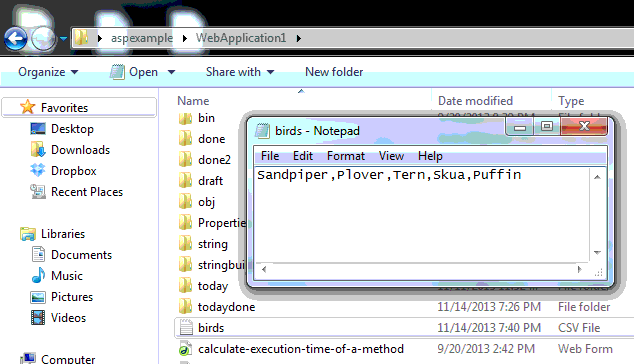Open Notepad's File menu
Image resolution: width=634 pixels, height=364 pixels.
[270, 156]
